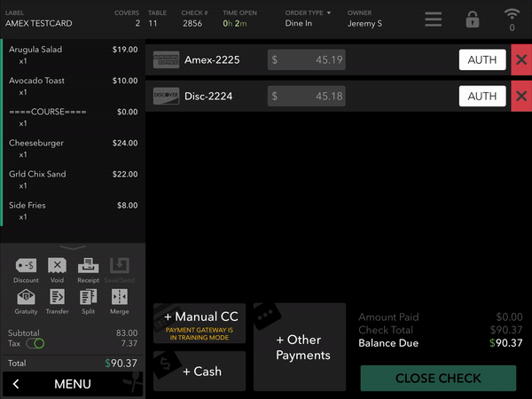Collapse the order list chevron
532x399 pixels.
[x=73, y=247]
